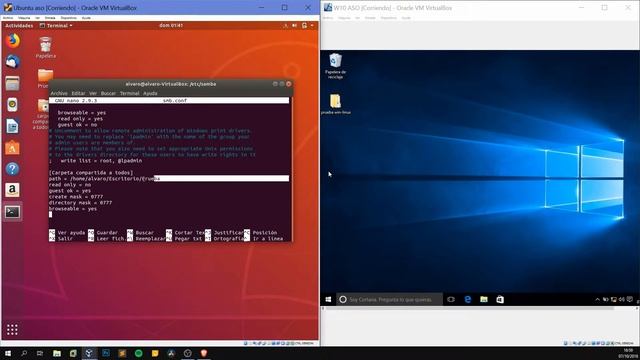
Task: Click sound indicator in Ubuntu top bar
Action: coord(294,25)
